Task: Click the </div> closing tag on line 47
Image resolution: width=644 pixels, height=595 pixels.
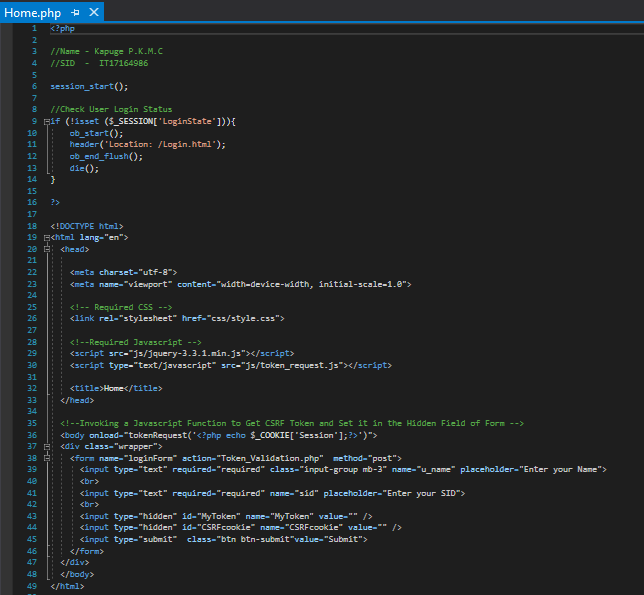Action: (75, 562)
